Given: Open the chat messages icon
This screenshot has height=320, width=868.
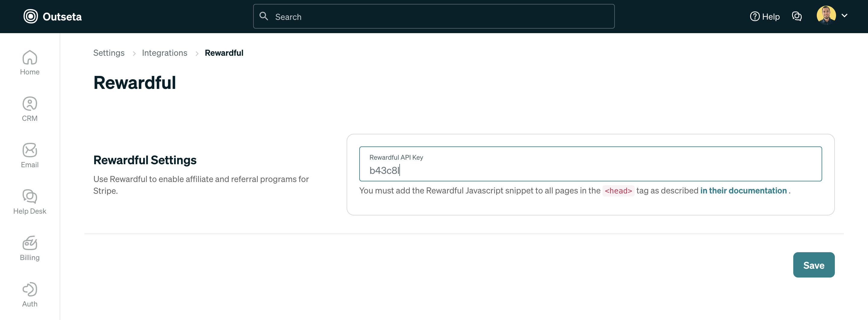Looking at the screenshot, I should 797,16.
